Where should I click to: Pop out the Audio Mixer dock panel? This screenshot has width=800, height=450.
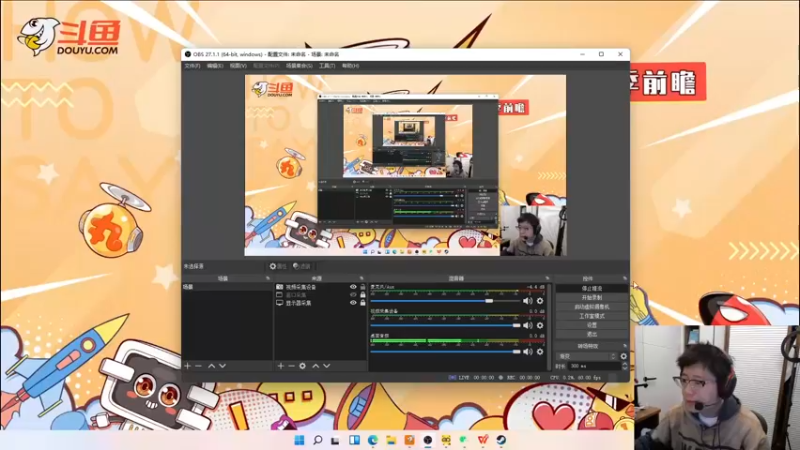click(x=547, y=279)
